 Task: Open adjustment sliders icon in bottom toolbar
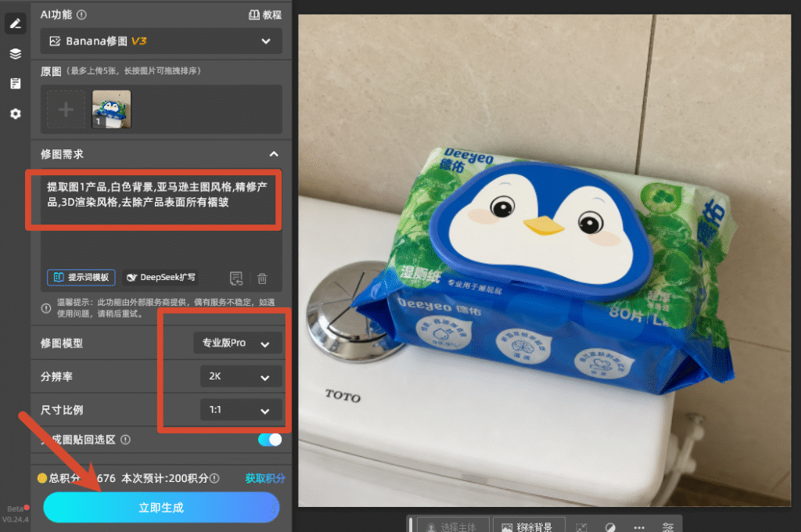pos(668,527)
